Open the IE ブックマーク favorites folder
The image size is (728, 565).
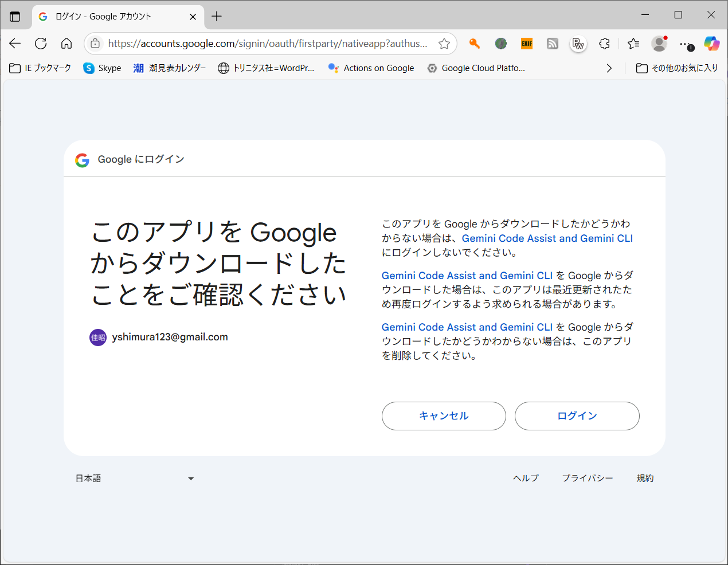pos(40,68)
